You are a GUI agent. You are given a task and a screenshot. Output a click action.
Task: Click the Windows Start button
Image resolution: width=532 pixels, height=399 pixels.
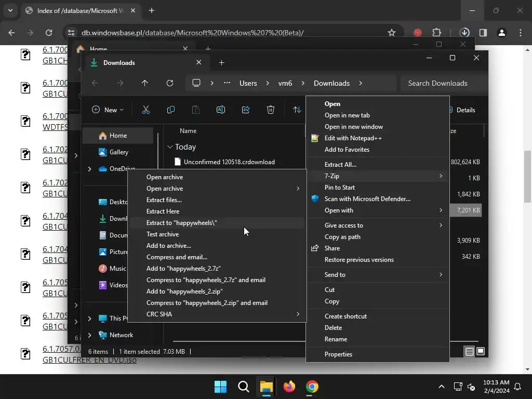(220, 387)
